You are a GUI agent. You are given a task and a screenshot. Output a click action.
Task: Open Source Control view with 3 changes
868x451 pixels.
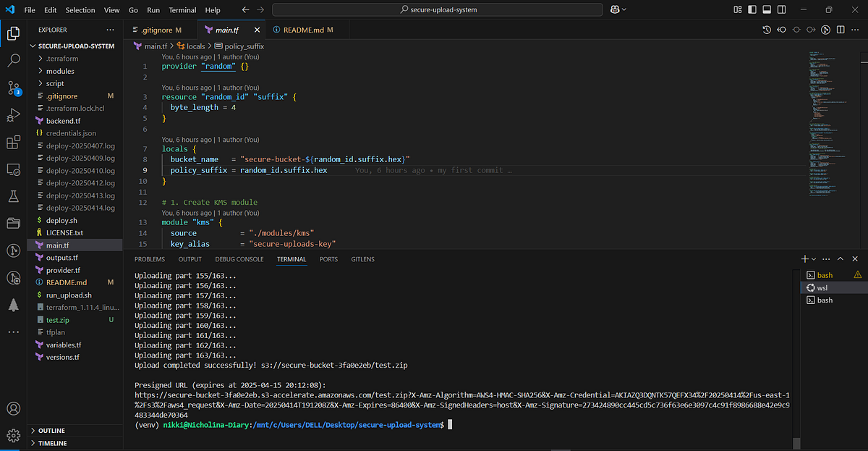(x=13, y=88)
